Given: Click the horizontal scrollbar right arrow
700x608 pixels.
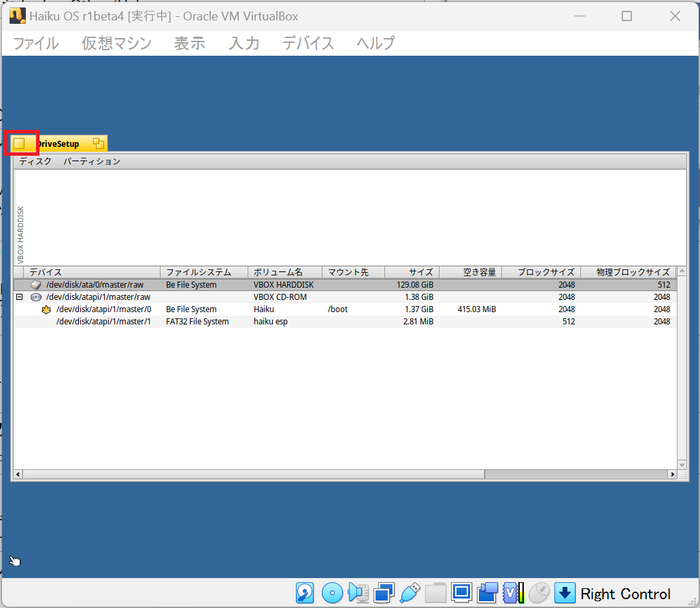Looking at the screenshot, I should click(672, 474).
